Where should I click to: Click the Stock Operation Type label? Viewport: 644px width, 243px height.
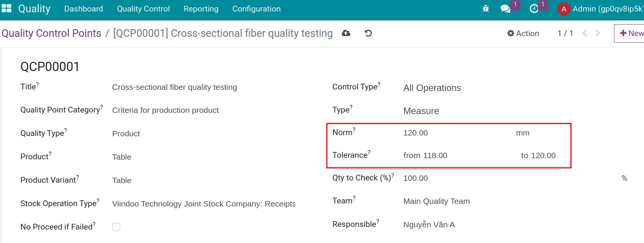click(58, 203)
